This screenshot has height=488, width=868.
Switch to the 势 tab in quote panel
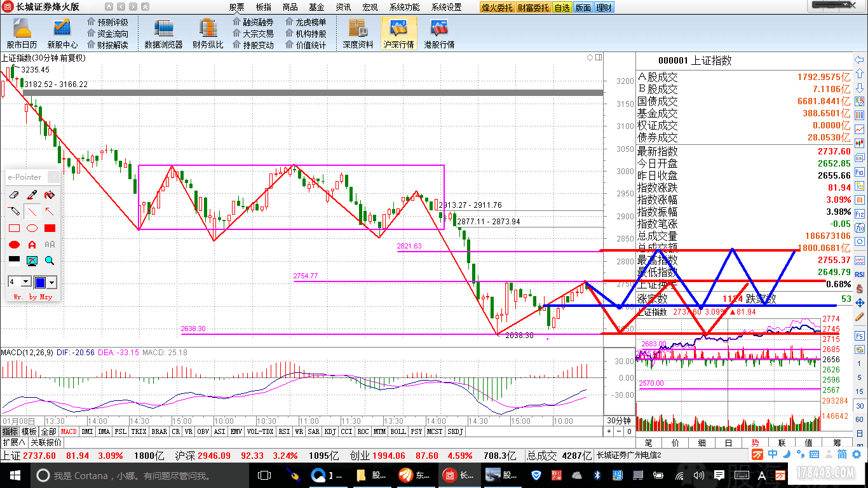(x=754, y=442)
